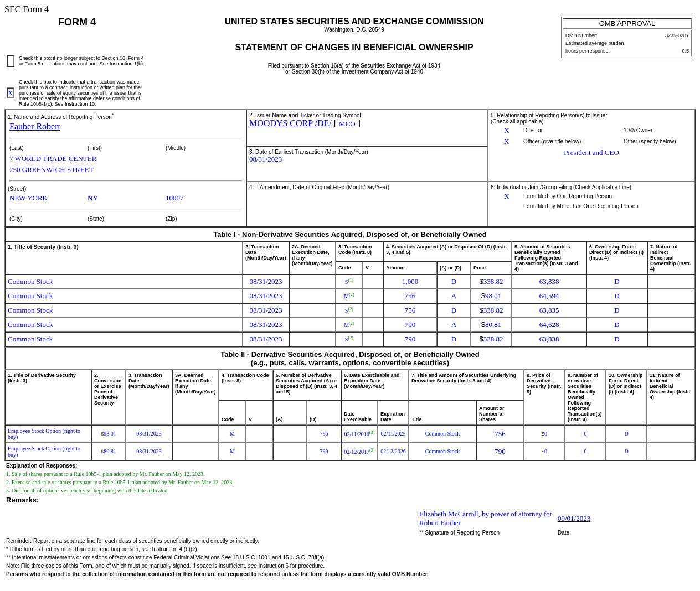
Task: Click Common Stock in the 64,594 balance row
Action: (x=30, y=296)
